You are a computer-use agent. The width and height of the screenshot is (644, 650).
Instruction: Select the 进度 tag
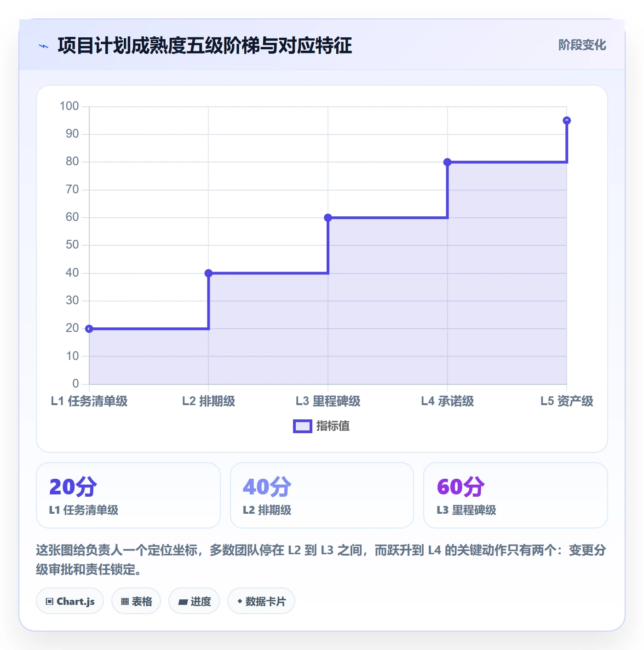pyautogui.click(x=194, y=601)
